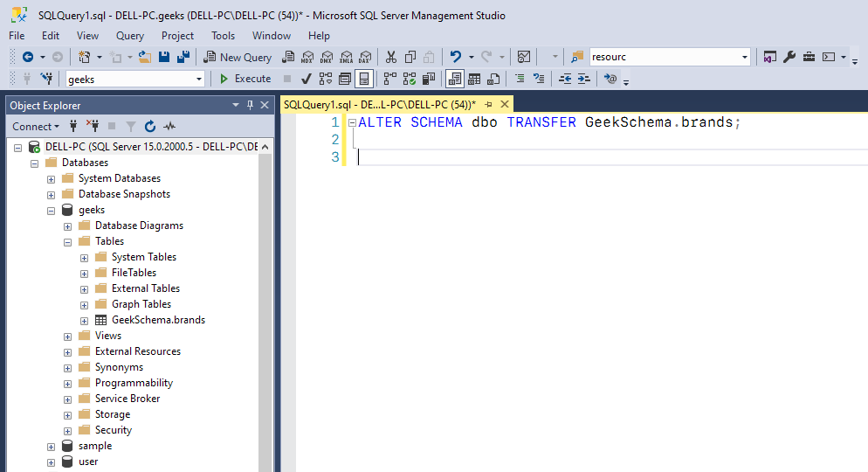Click the New Project icon
The height and width of the screenshot is (472, 868).
coord(84,57)
